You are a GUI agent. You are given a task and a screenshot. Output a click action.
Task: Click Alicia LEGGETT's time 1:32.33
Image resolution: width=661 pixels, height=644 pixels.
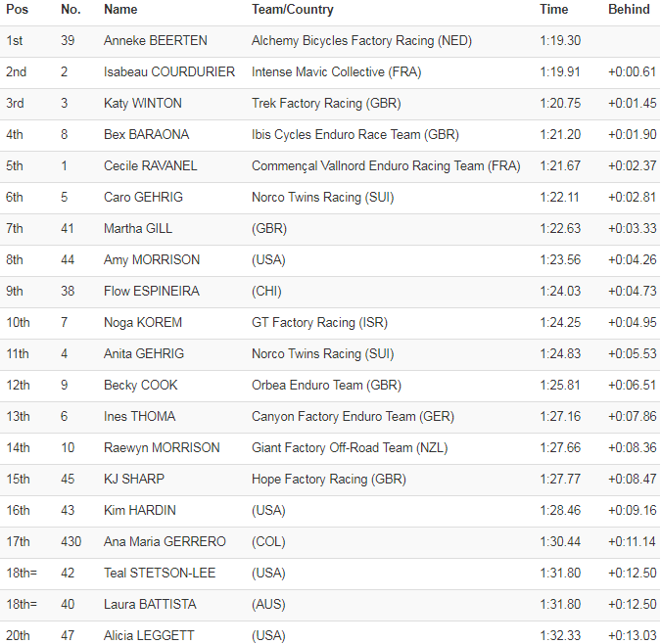coord(559,635)
